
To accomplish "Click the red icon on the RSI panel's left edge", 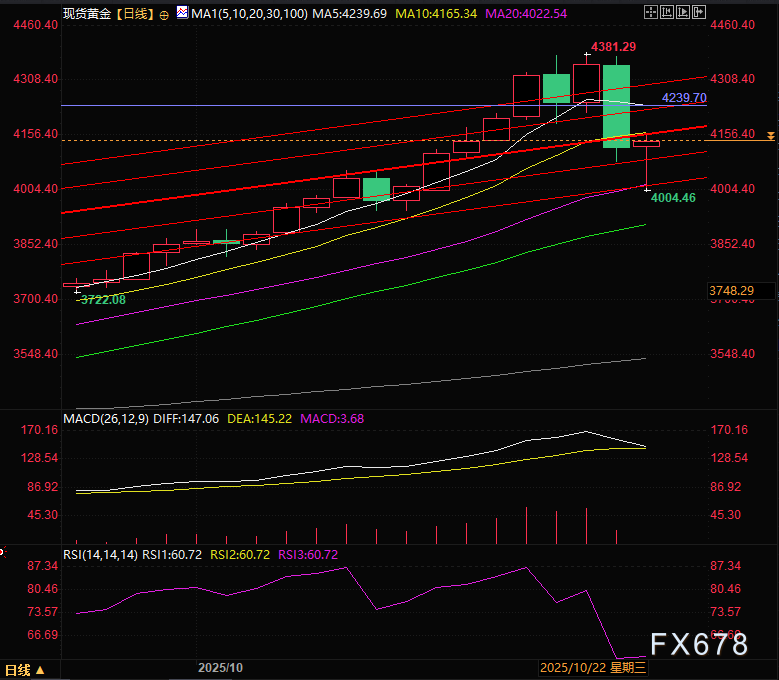I will pos(3,550).
